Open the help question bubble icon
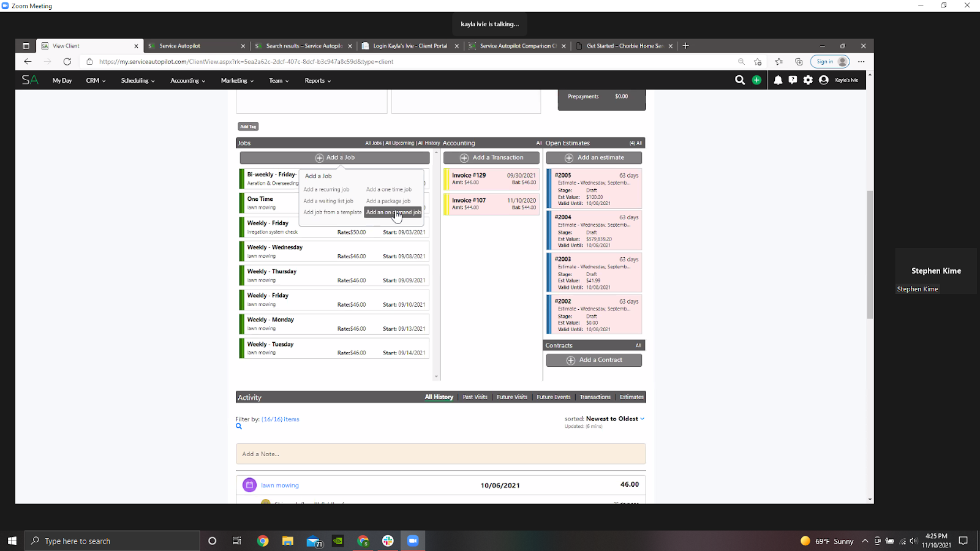 793,80
